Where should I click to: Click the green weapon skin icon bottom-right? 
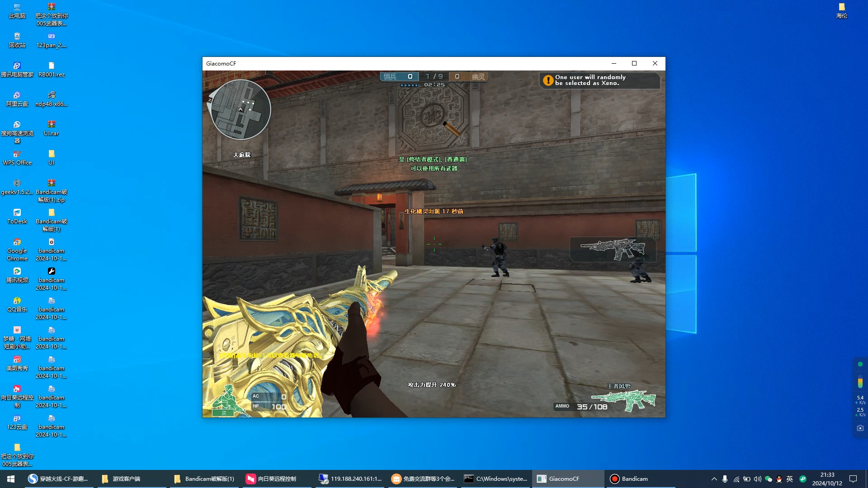pos(627,400)
